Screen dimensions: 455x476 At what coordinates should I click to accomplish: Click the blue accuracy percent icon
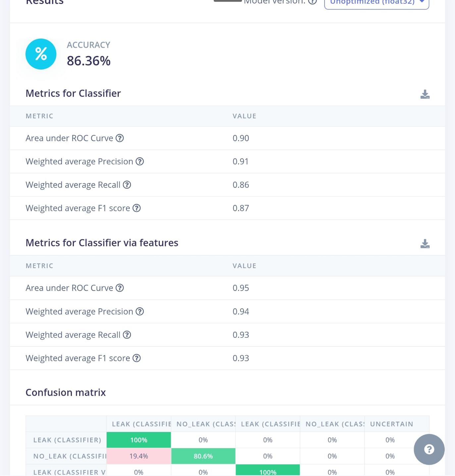[x=41, y=54]
